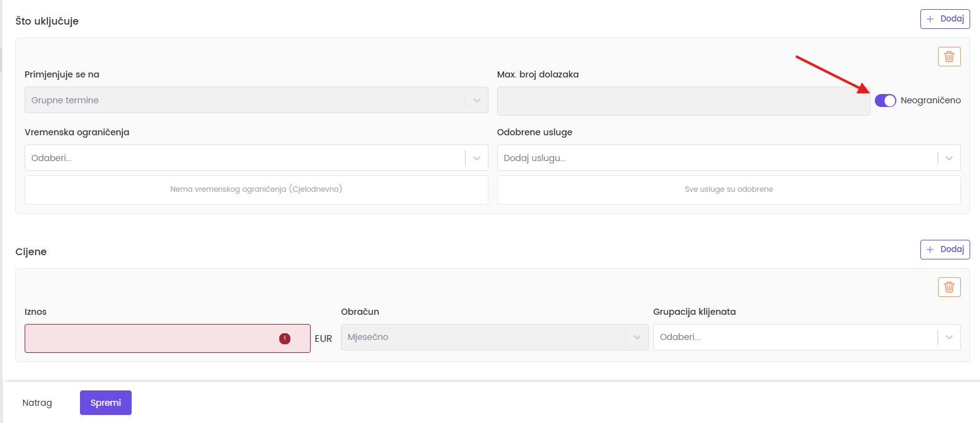Open the 'Dodaj uslugu...' services dropdown
Viewport: 980px width, 423px height.
point(717,158)
